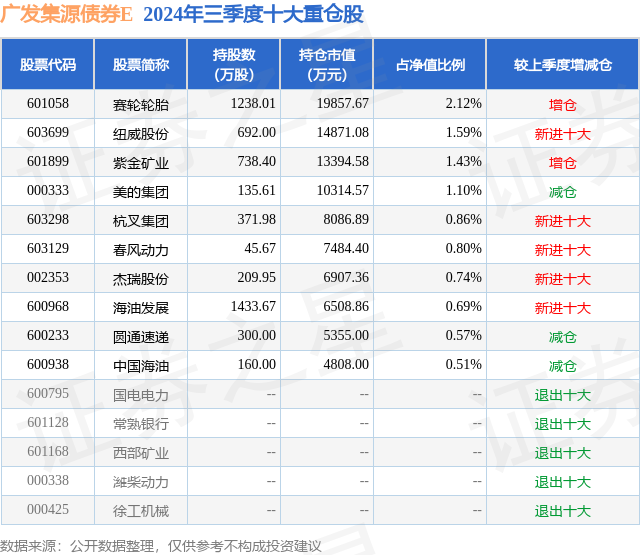This screenshot has width=640, height=555.
Task: Click stock code 000333
Action: (x=48, y=191)
